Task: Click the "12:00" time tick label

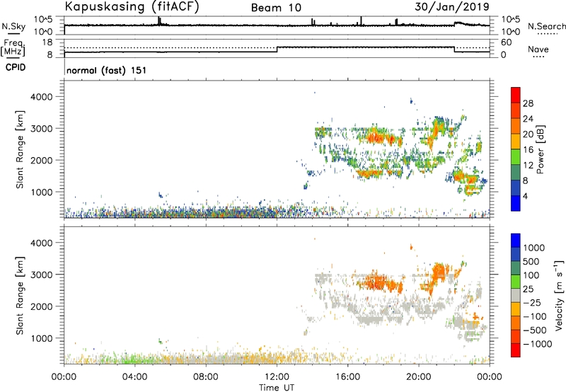Action: tap(277, 377)
